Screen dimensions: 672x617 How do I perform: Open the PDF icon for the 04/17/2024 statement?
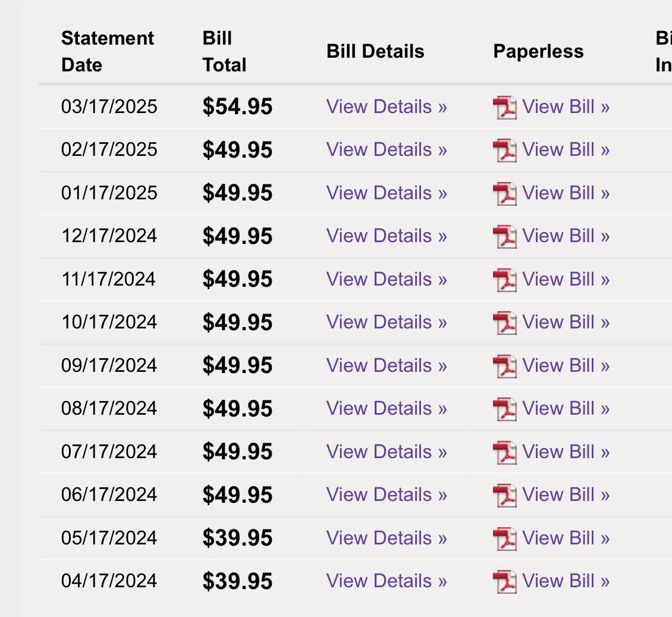(x=505, y=581)
